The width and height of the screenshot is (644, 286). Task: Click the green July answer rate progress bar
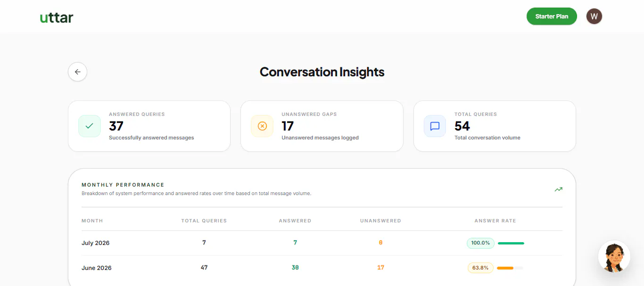(511, 243)
